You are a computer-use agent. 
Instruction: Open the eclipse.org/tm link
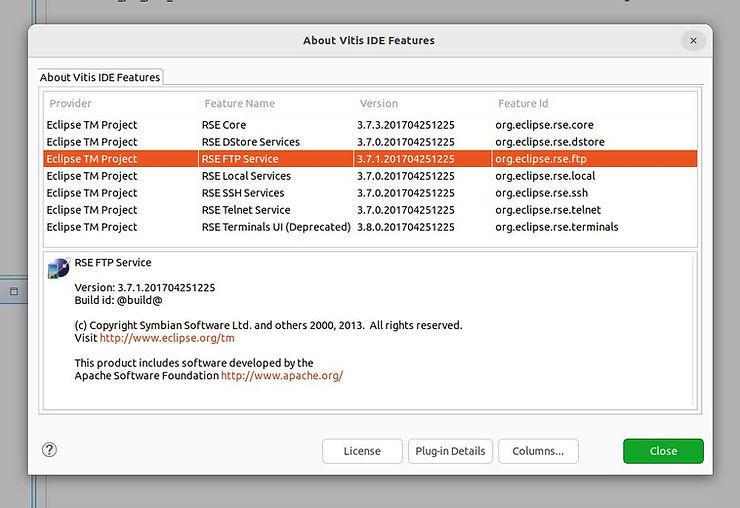pyautogui.click(x=167, y=339)
